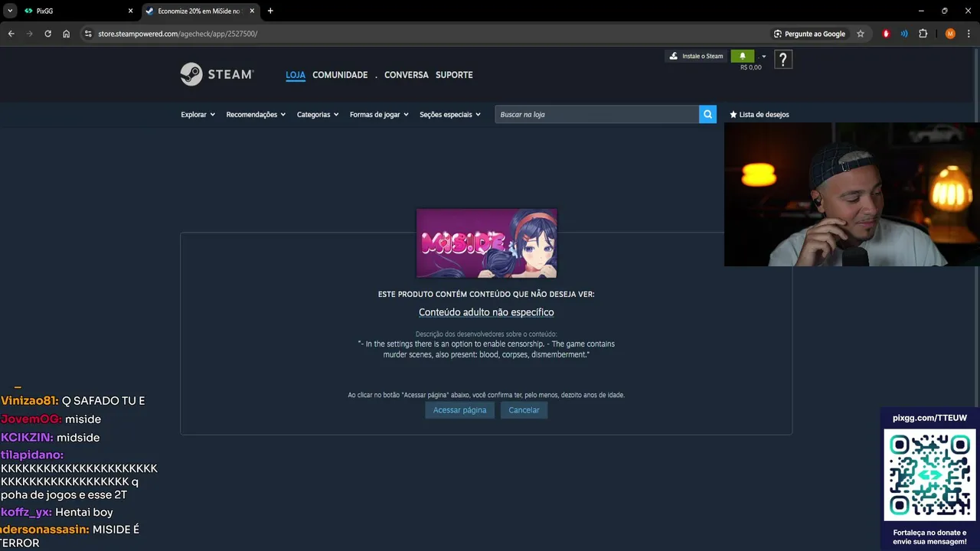Image resolution: width=980 pixels, height=551 pixels.
Task: Focus the Buscar na loja search field
Action: tap(596, 114)
